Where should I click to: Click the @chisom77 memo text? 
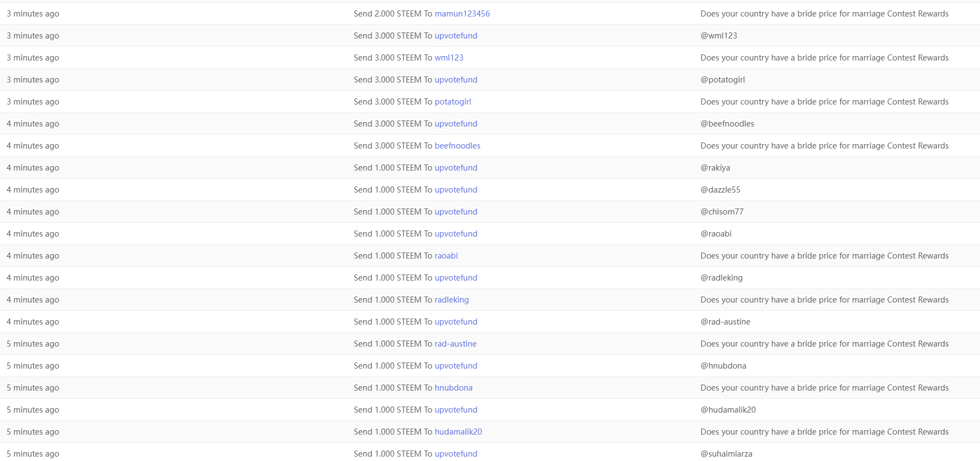[722, 212]
